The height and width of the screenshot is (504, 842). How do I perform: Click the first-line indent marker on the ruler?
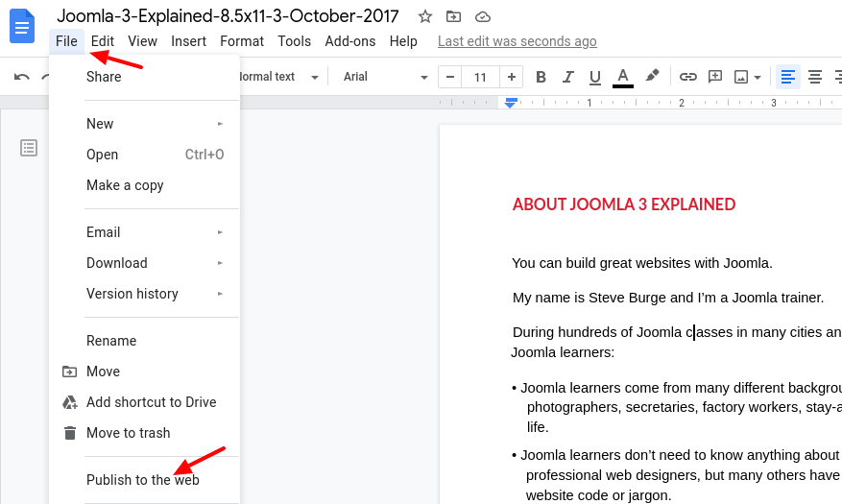coord(511,100)
